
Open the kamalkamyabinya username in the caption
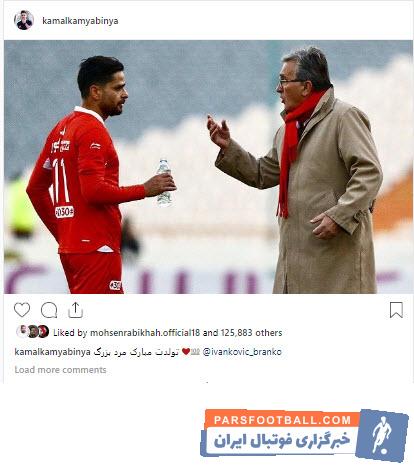52,352
